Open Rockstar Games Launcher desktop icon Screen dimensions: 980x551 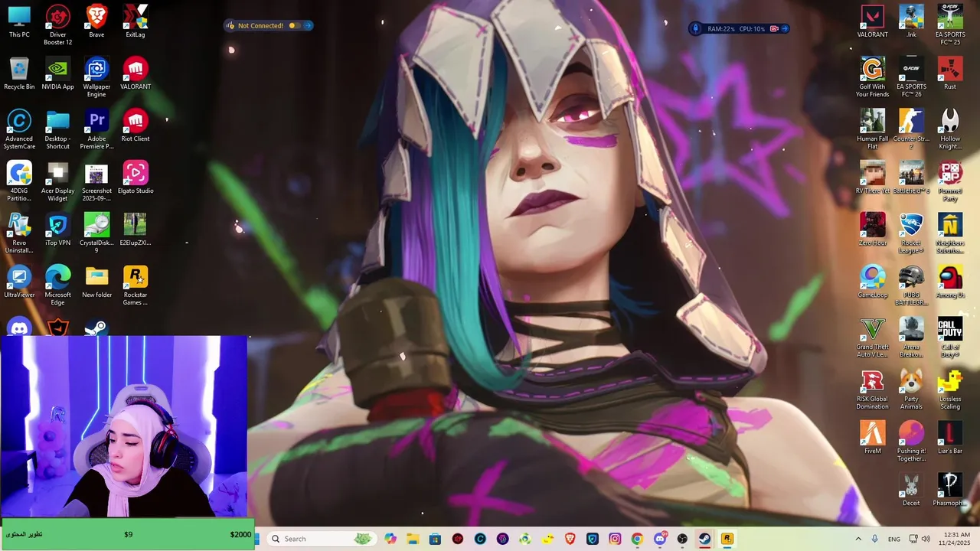coord(136,285)
